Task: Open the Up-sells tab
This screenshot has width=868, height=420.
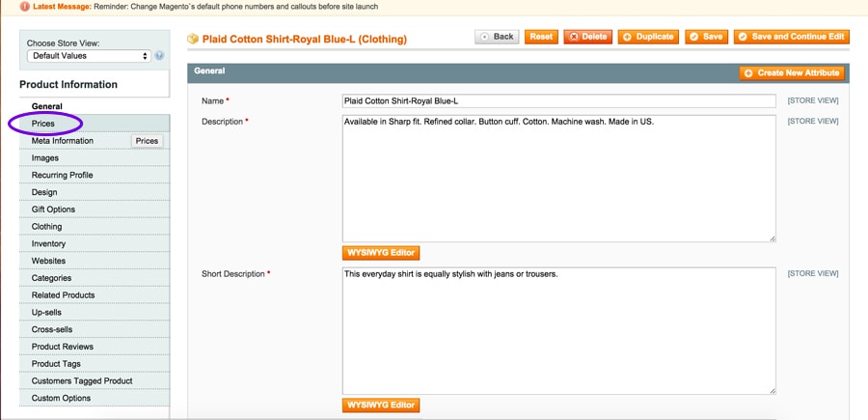Action: point(95,313)
